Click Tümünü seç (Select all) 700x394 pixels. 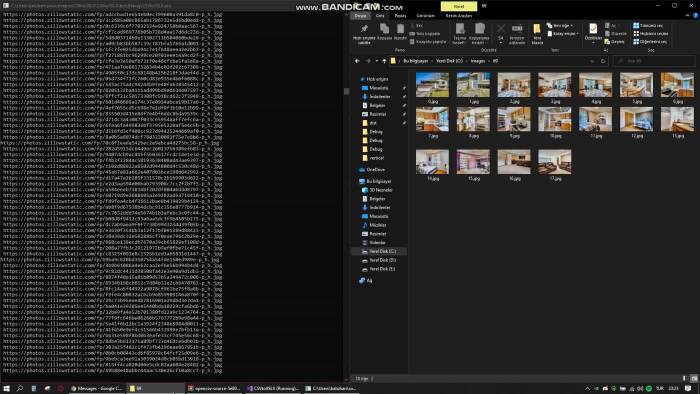point(648,26)
